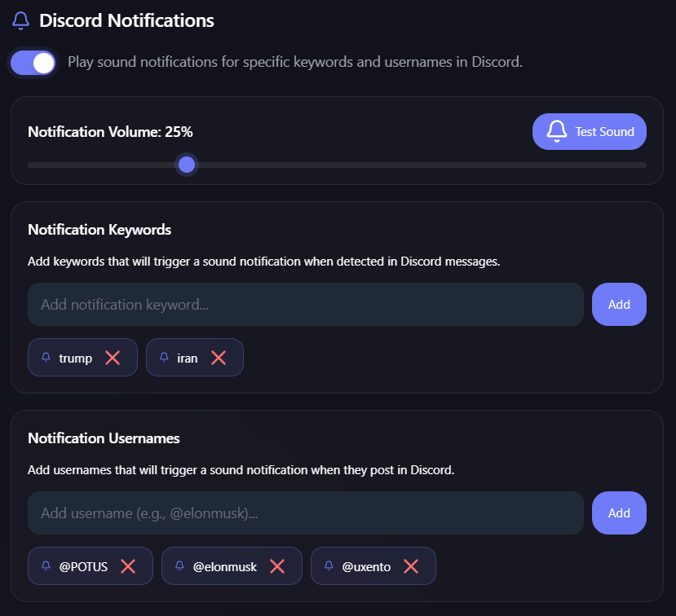Click the bell icon on the iran chip
The image size is (676, 616).
click(x=164, y=358)
